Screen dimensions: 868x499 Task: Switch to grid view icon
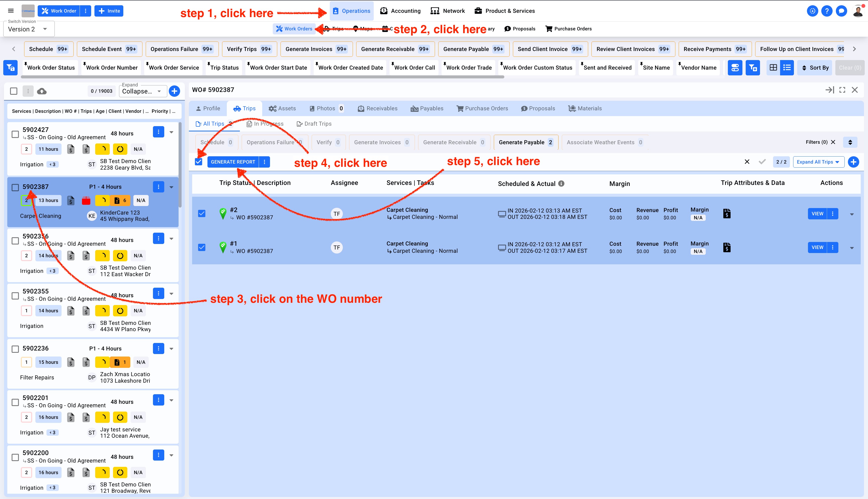[773, 68]
